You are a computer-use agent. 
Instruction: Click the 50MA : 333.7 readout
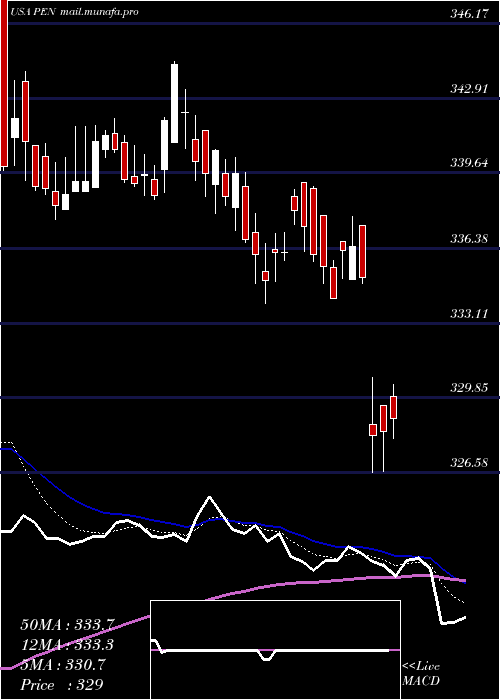tap(68, 624)
